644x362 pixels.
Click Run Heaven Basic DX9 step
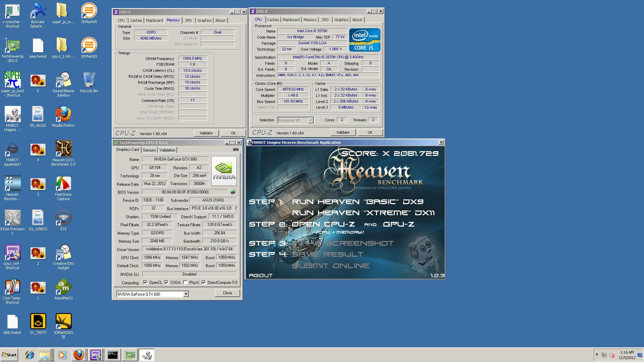358,202
